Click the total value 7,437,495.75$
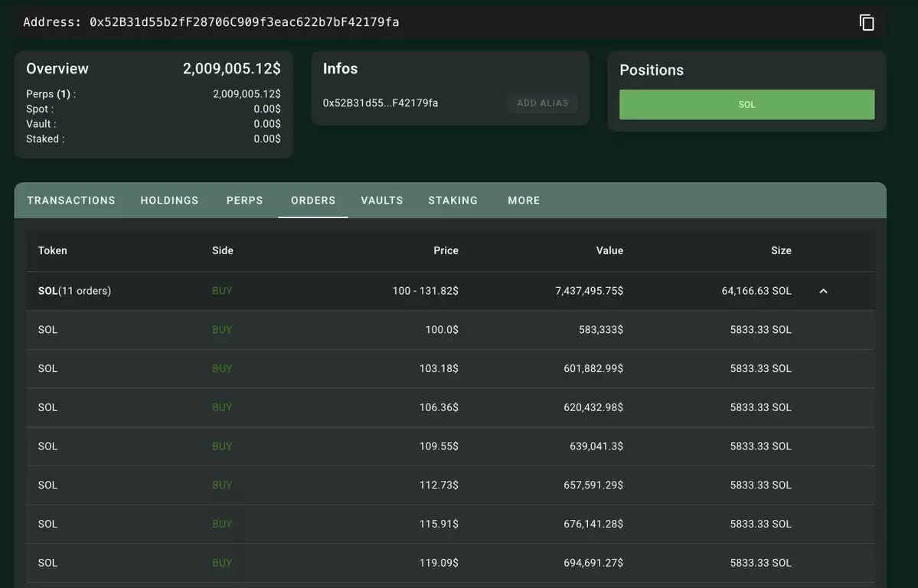The width and height of the screenshot is (918, 588). [x=589, y=291]
